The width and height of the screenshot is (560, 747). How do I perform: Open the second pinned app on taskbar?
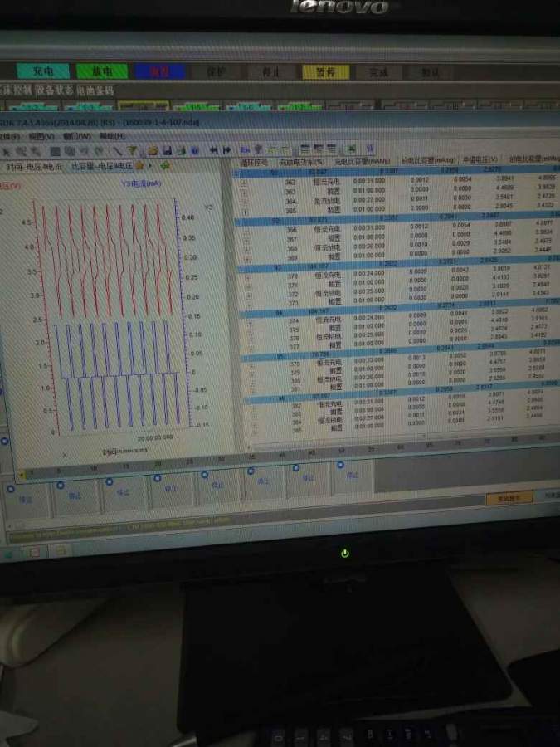[60, 551]
